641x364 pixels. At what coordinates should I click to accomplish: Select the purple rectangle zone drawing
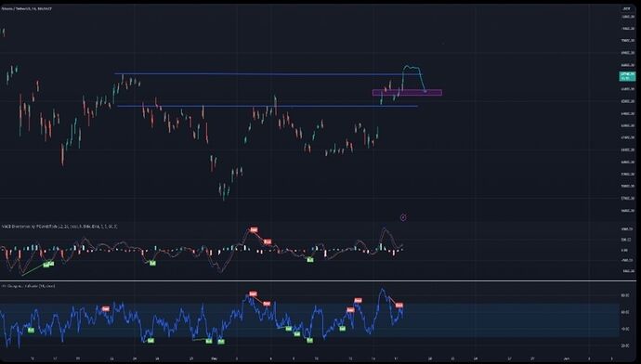[x=407, y=93]
